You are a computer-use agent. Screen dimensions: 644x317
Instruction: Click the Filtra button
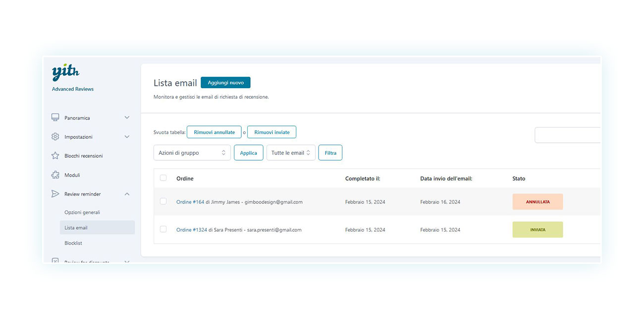[330, 153]
